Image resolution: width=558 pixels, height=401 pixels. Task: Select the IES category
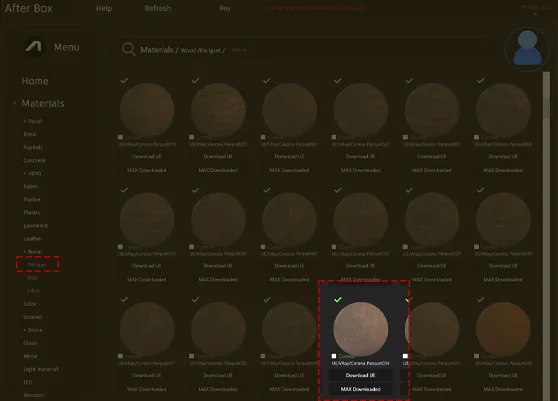coord(27,382)
